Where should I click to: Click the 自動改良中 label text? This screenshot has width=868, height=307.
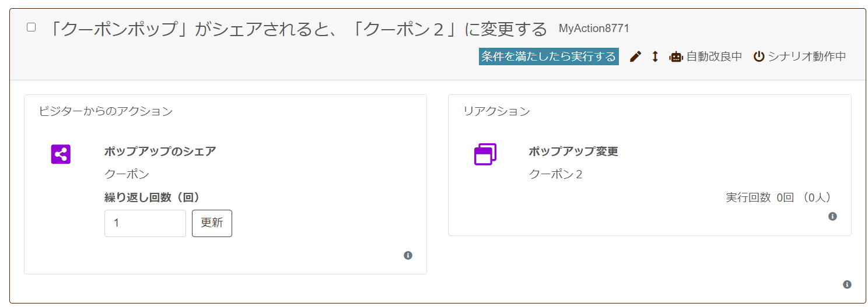(x=714, y=57)
